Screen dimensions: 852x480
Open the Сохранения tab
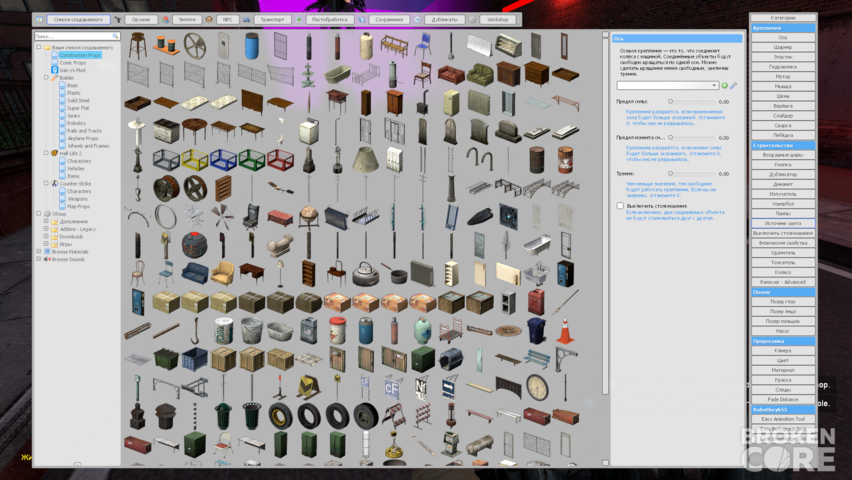[x=389, y=20]
